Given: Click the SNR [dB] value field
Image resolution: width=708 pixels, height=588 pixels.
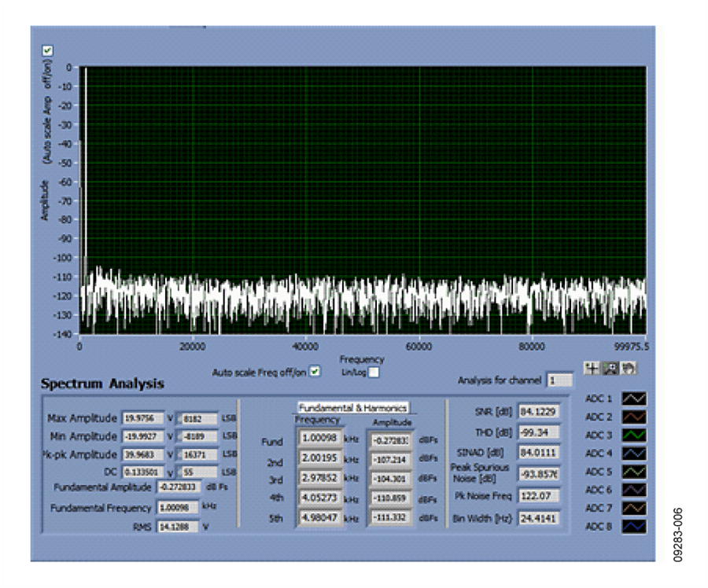Looking at the screenshot, I should pyautogui.click(x=538, y=411).
